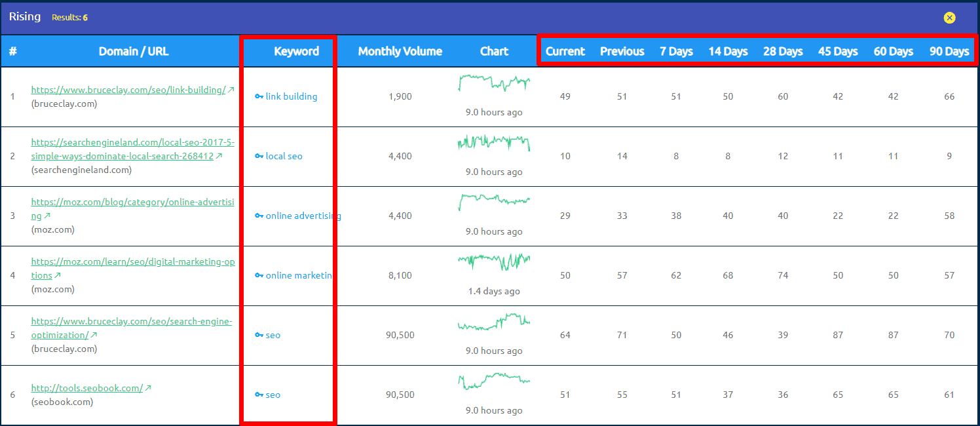
Task: Click the "4,400" volume for online advertising
Action: [x=400, y=216]
